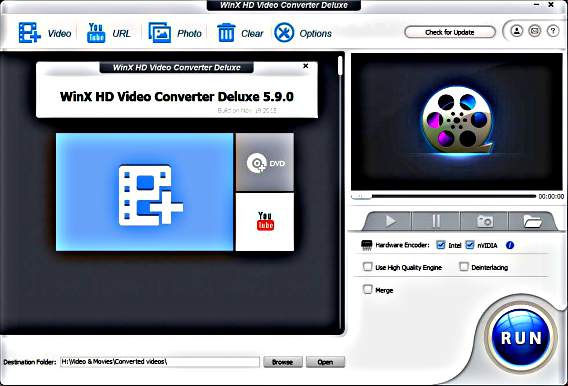Click the Destination Folder path field
The height and width of the screenshot is (386, 568).
[x=160, y=362]
